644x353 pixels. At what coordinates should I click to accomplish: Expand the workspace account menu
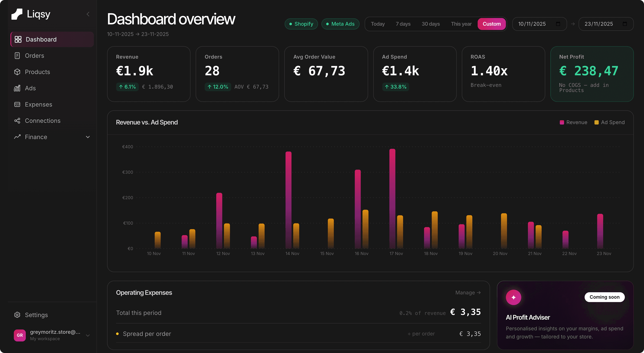tap(88, 335)
